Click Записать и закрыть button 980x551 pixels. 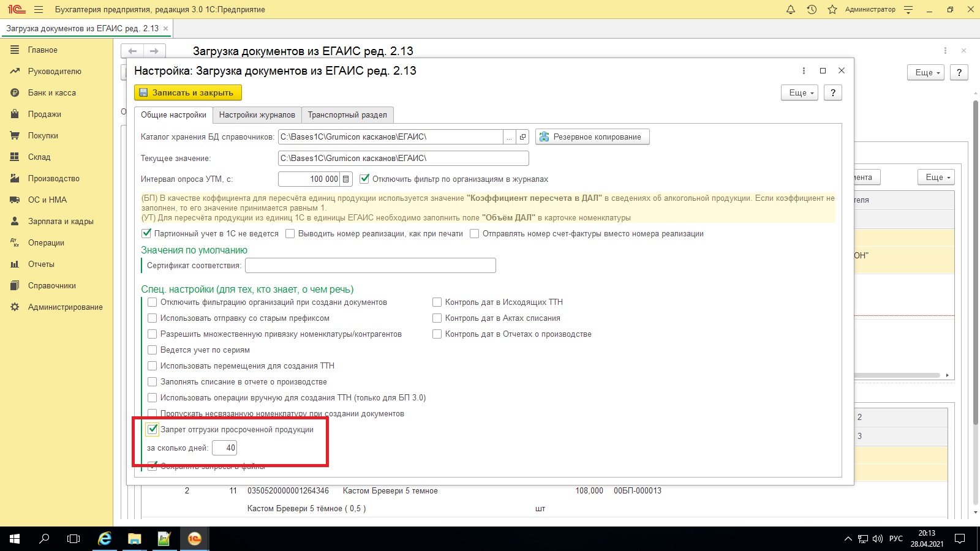[x=188, y=92]
